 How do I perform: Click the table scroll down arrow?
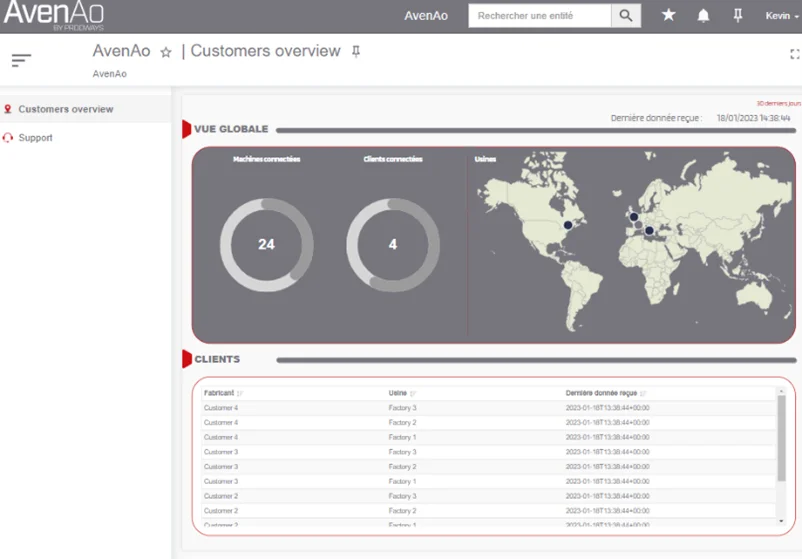(781, 521)
